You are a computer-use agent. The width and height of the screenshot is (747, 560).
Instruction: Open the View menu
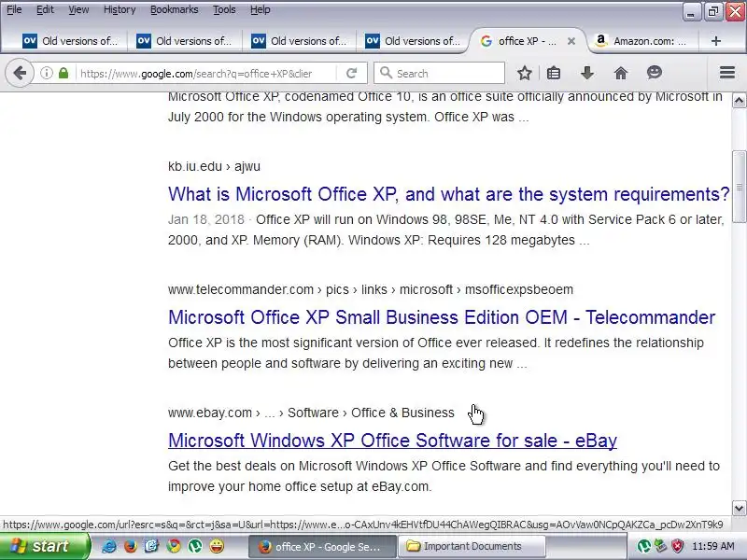[78, 9]
